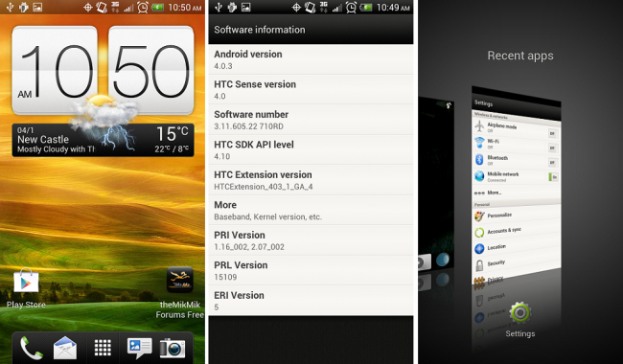Open the all apps grid
The image size is (623, 364).
103,348
